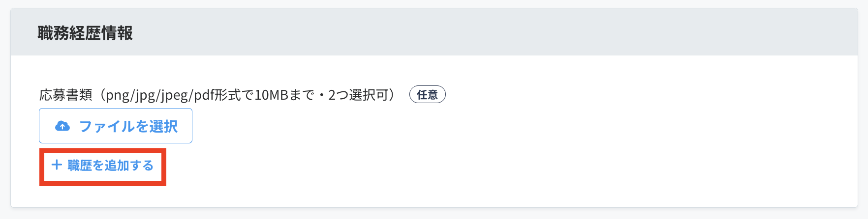The width and height of the screenshot is (868, 219).
Task: Add a work history entry
Action: tap(103, 165)
